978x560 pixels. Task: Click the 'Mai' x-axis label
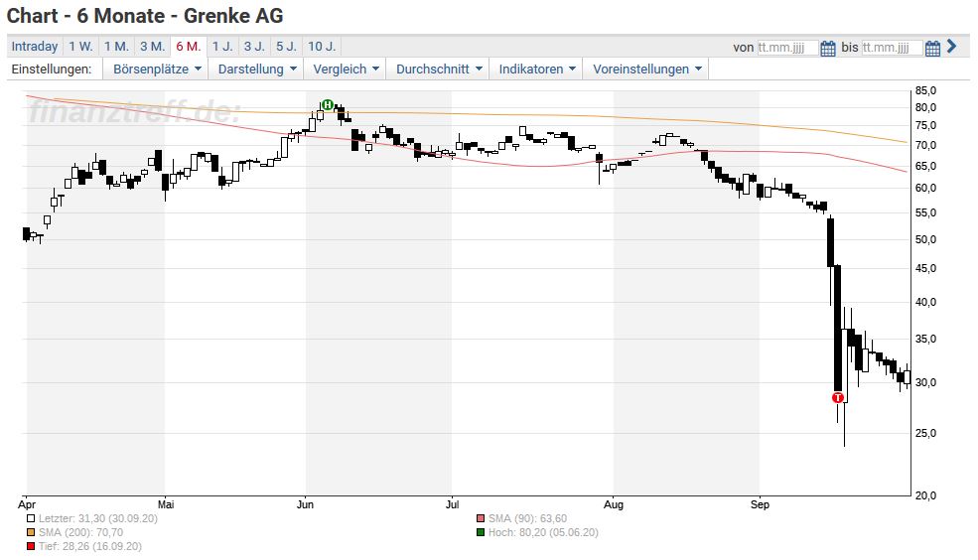pos(165,504)
